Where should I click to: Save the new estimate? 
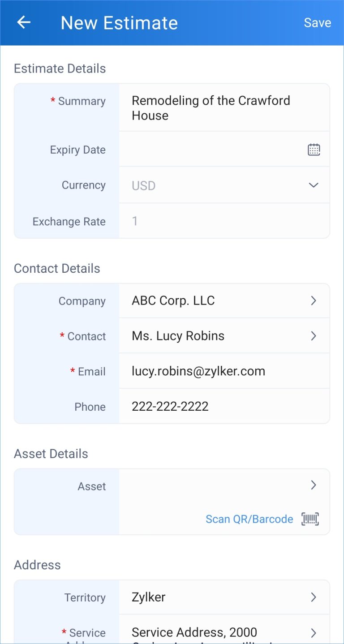[x=317, y=23]
